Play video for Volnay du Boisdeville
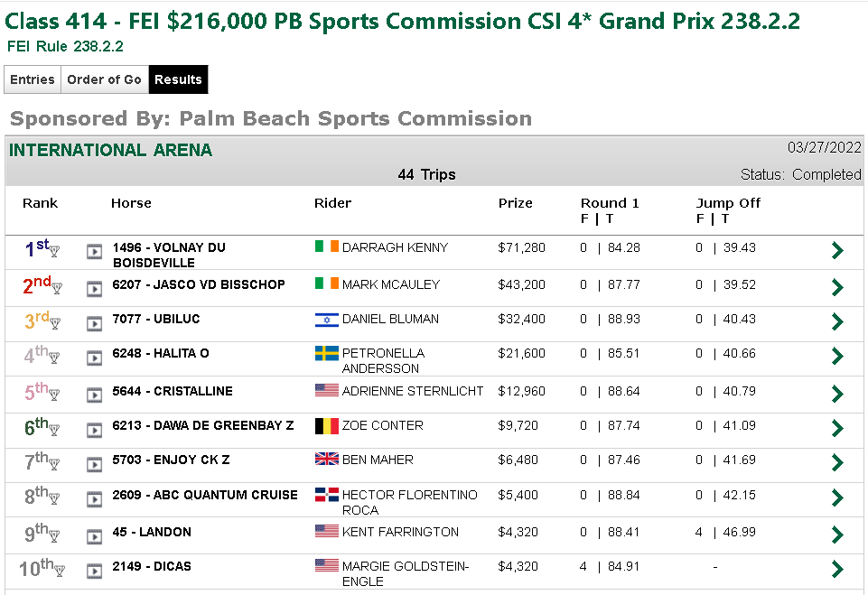The image size is (868, 595). pos(94,252)
